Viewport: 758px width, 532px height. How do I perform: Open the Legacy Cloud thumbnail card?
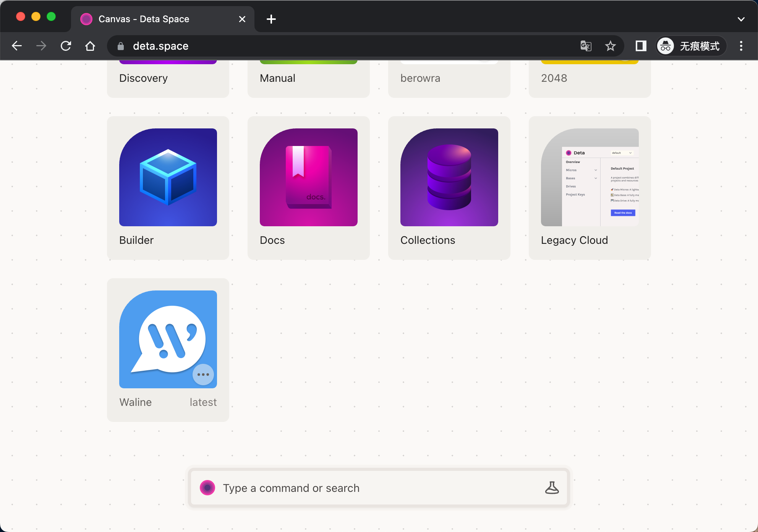(590, 177)
